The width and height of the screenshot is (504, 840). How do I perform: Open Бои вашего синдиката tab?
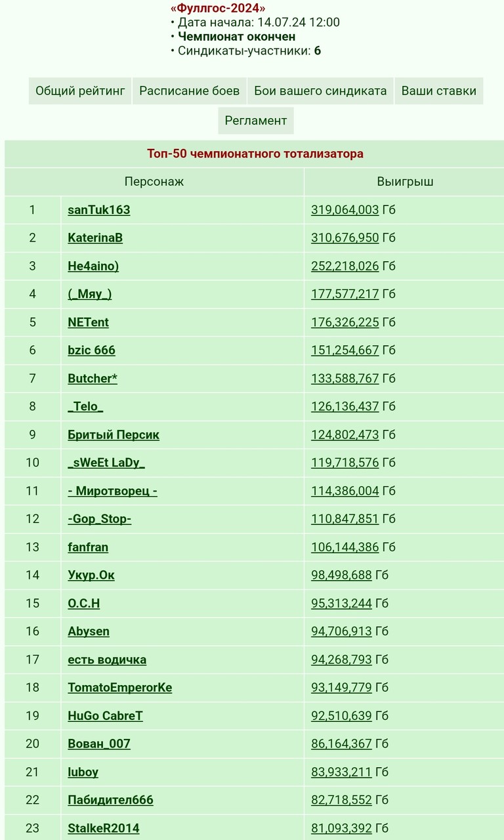point(320,91)
